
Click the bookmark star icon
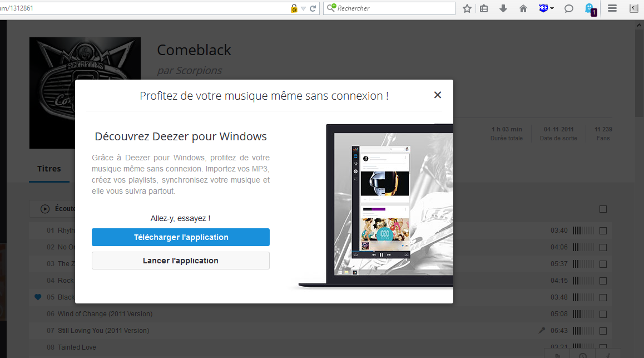pos(467,8)
